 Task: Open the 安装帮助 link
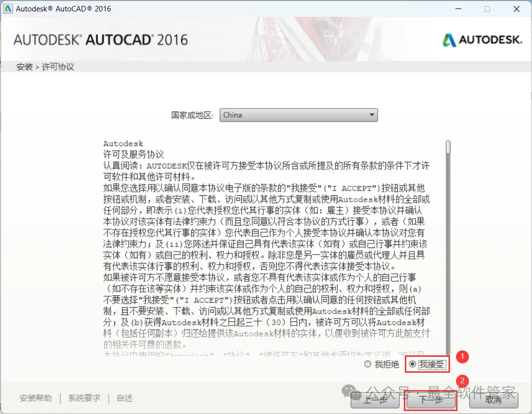coord(36,398)
